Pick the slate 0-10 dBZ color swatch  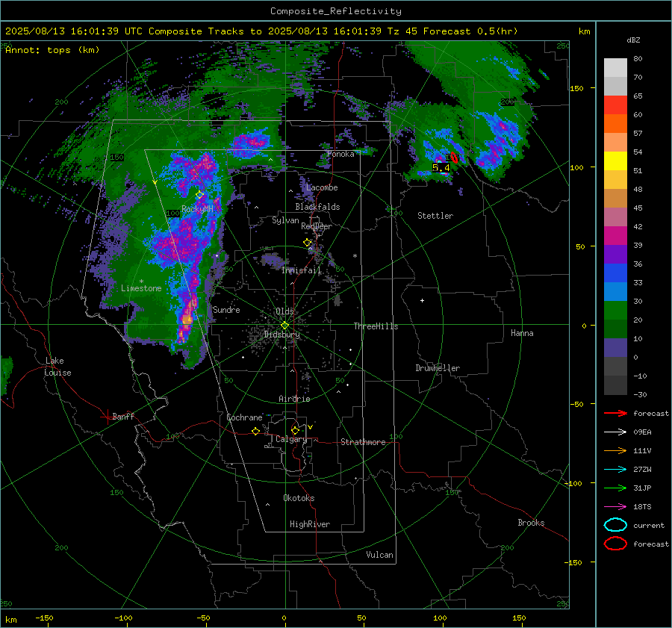coord(615,348)
